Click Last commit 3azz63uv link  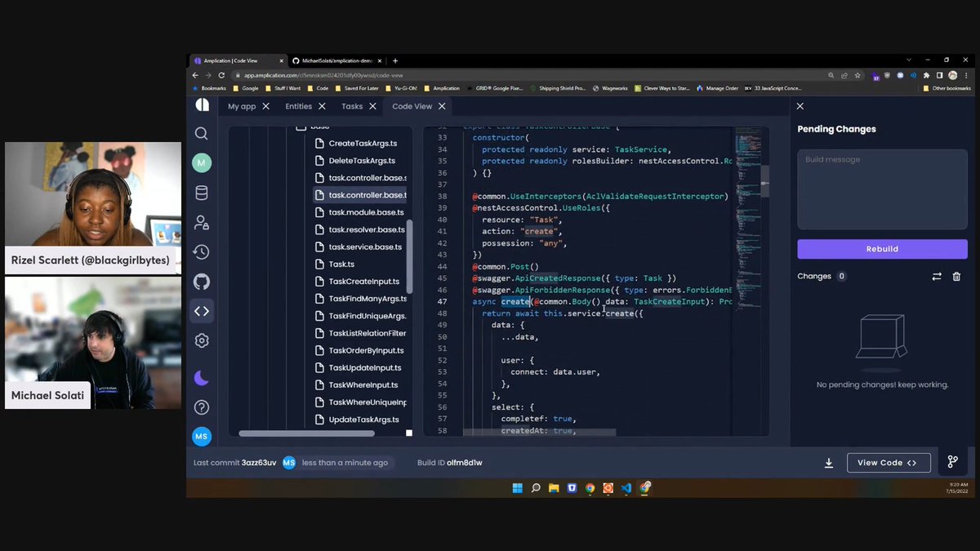pos(236,463)
